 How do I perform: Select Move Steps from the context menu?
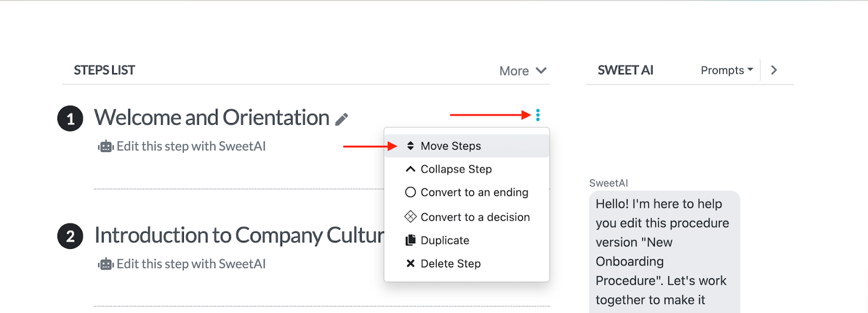(x=450, y=145)
